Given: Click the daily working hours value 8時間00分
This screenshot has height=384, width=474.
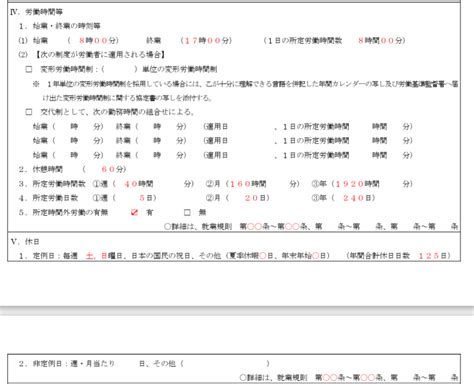Looking at the screenshot, I should click(x=380, y=41).
